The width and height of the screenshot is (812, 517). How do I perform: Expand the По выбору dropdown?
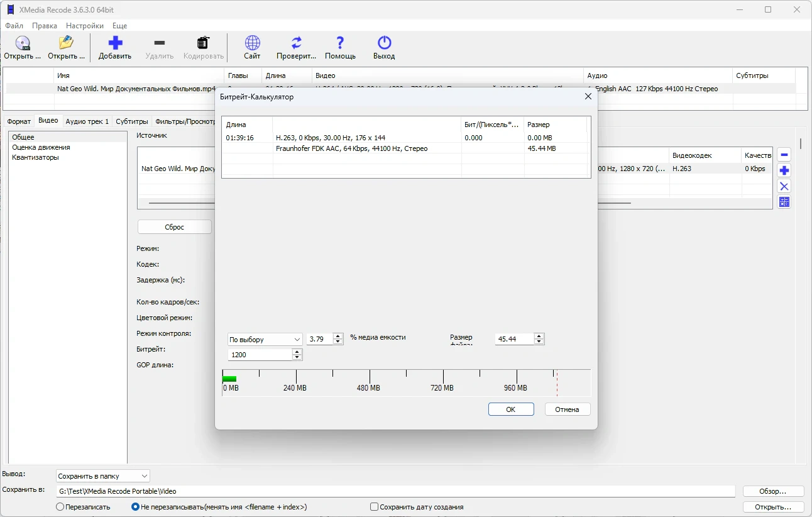click(265, 340)
